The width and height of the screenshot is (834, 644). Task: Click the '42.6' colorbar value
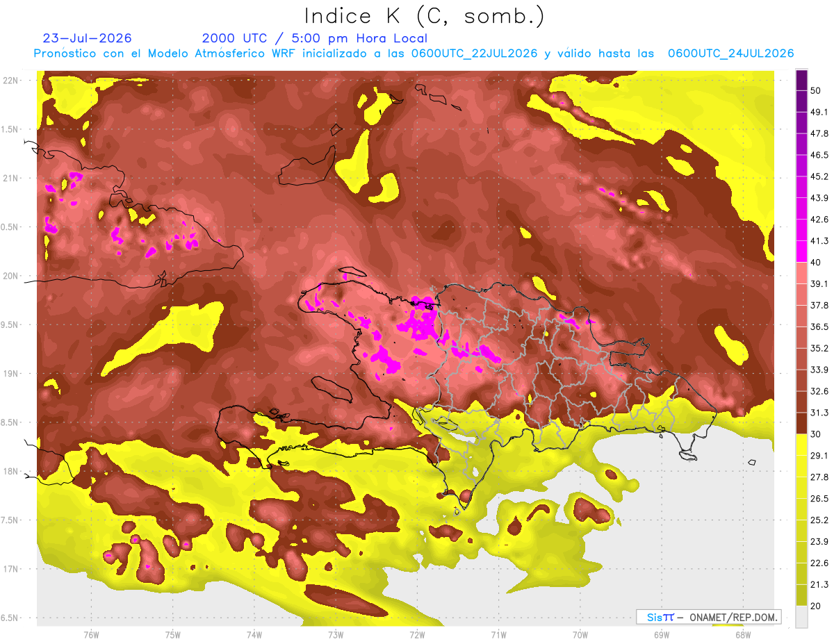pos(819,220)
